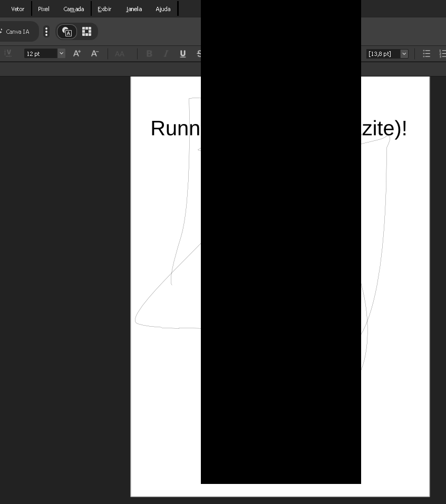Decrease font size with A- icon
Image resolution: width=446 pixels, height=504 pixels.
(94, 53)
